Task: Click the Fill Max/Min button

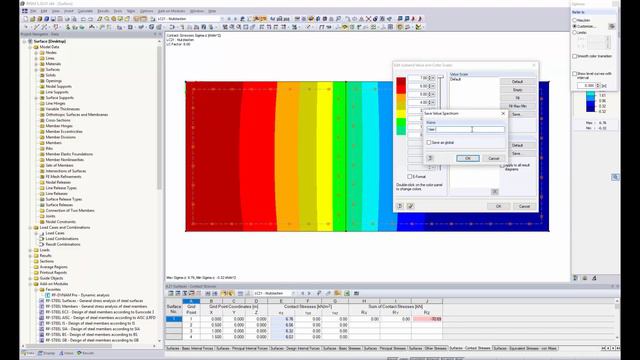Action: pyautogui.click(x=518, y=106)
